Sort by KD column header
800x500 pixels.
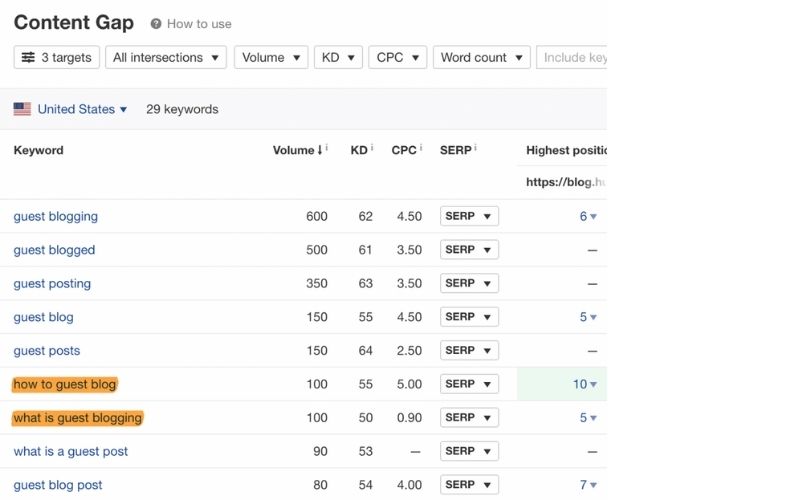coord(359,150)
